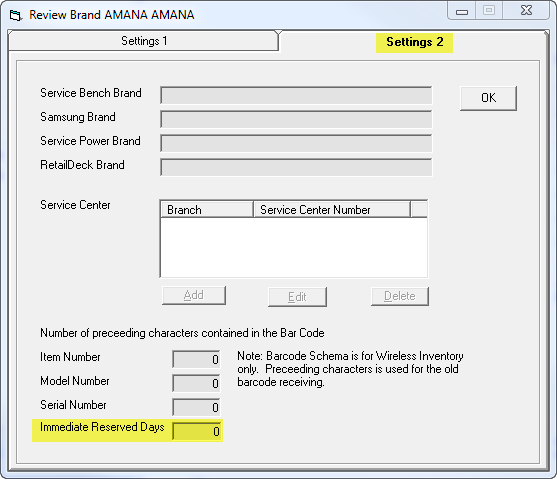Click the Item Number label
Image resolution: width=557 pixels, height=479 pixels.
70,357
